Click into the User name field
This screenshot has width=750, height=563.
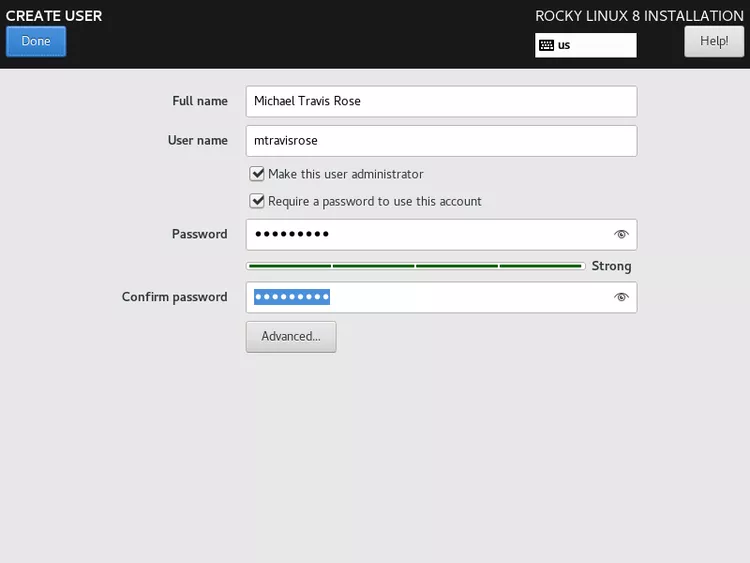441,141
